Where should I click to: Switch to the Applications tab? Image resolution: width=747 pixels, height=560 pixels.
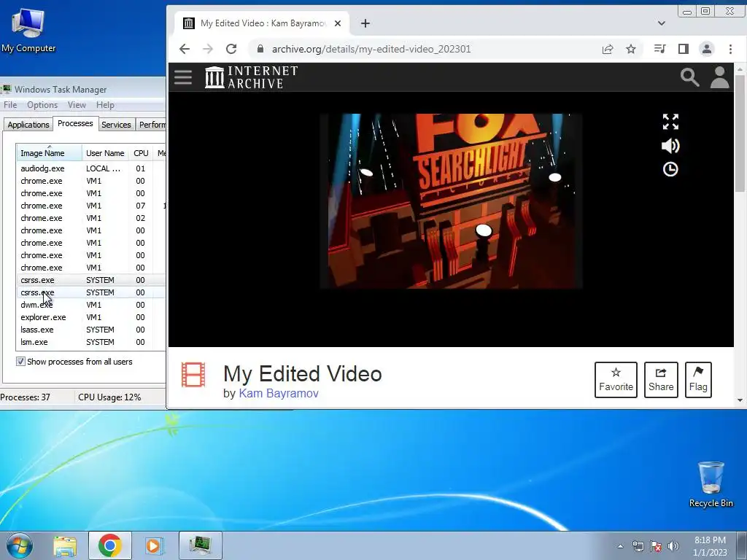point(28,124)
